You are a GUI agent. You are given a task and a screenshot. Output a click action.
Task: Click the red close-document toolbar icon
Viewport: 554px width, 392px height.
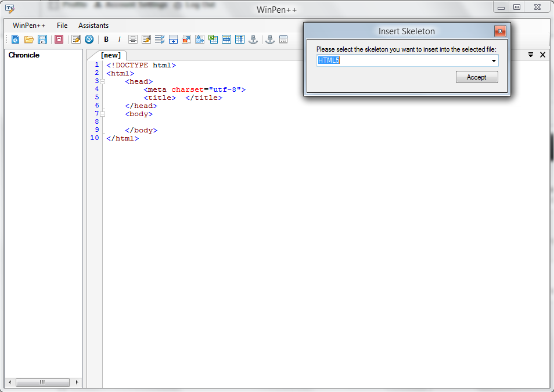pyautogui.click(x=59, y=39)
